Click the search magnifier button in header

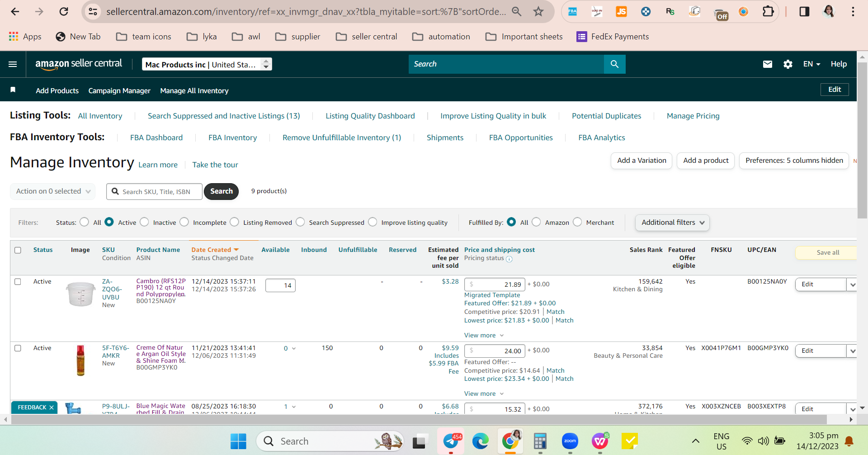(614, 64)
